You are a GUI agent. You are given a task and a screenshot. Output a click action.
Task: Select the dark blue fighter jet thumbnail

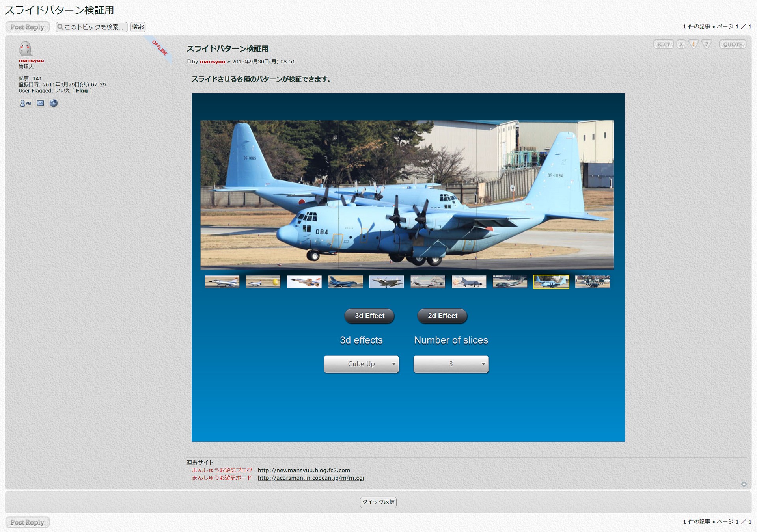[345, 282]
